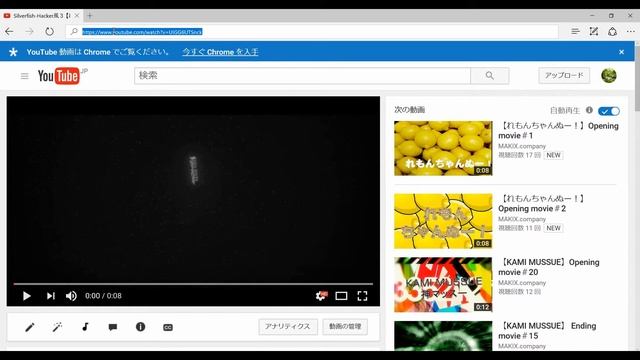Image resolution: width=640 pixels, height=360 pixels.
Task: Open the music note audio icon
Action: coord(85,327)
